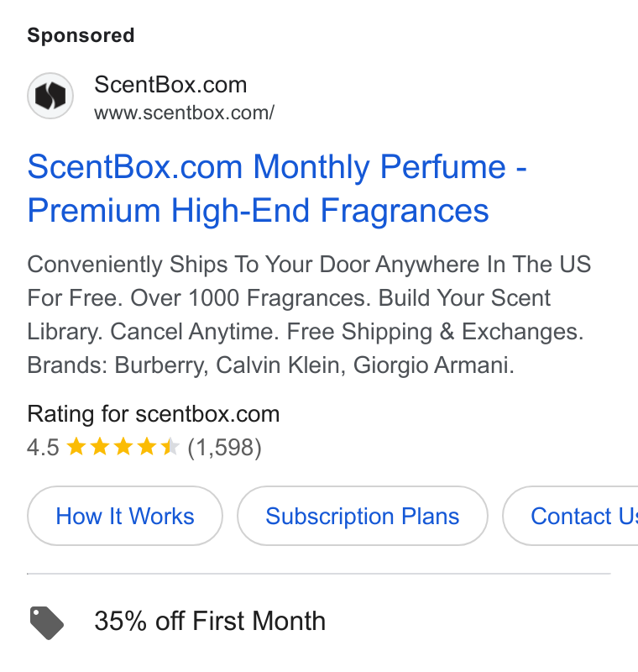
Task: Click the 4.5 rating number
Action: [x=43, y=448]
